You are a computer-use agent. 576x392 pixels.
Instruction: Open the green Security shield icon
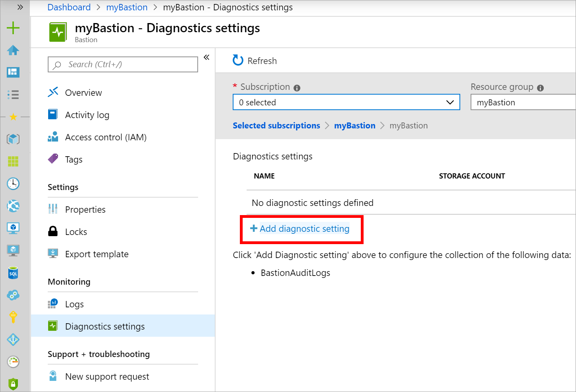(13, 384)
